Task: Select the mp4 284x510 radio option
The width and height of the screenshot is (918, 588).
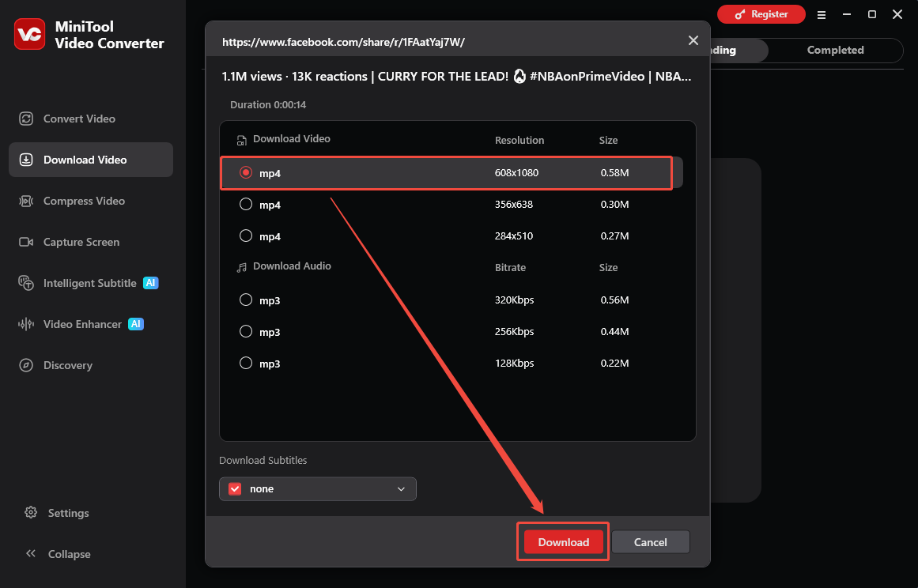Action: coord(246,236)
